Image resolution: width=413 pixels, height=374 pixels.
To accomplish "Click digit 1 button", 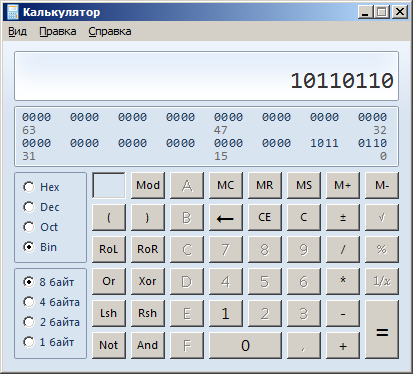I will (226, 314).
